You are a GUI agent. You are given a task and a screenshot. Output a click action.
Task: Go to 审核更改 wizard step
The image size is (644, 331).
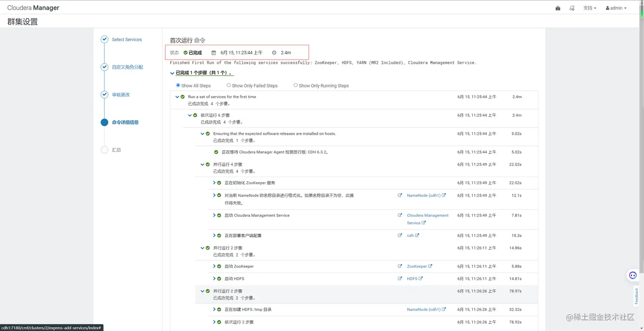[121, 95]
